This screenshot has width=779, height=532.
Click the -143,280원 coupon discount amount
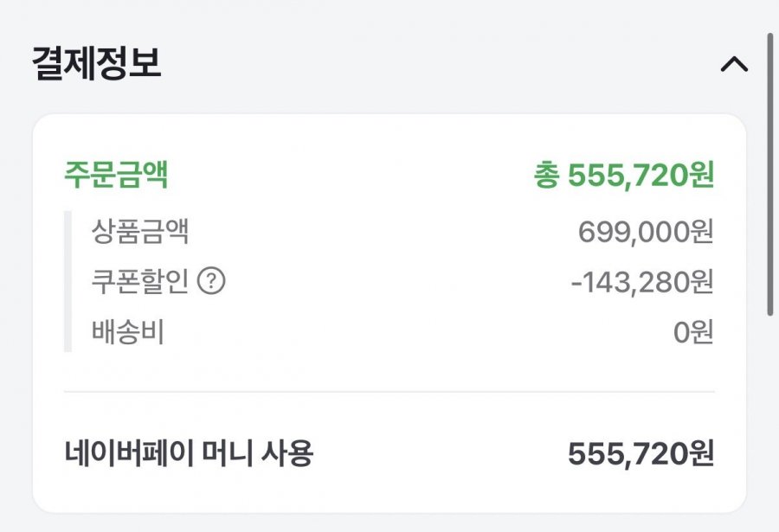tap(642, 282)
